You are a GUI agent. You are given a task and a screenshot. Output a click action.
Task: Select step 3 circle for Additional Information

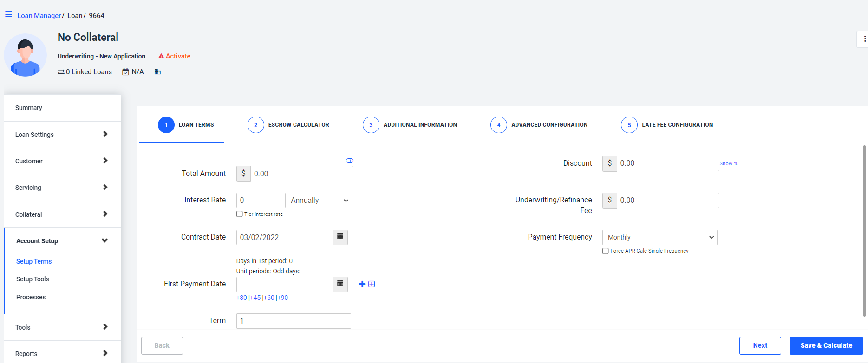371,125
